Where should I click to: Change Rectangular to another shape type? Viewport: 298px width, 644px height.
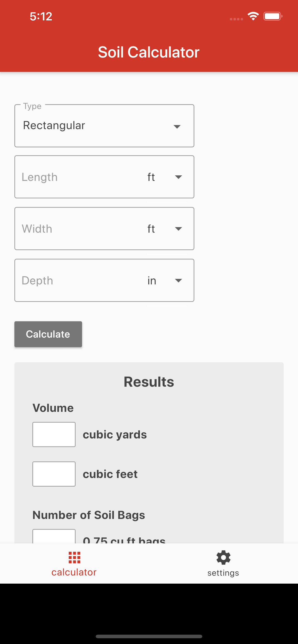(x=104, y=126)
